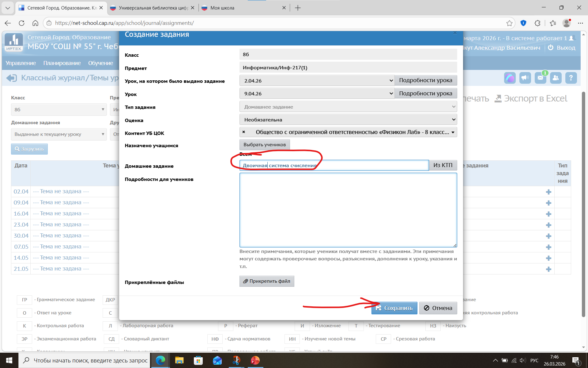Open the lesson date 9.04.26 dropdown

(317, 94)
